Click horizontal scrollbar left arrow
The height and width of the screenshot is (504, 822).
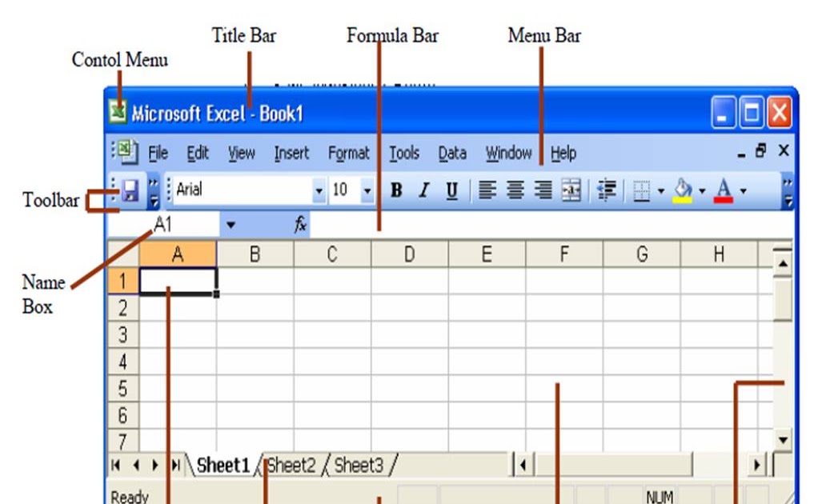pyautogui.click(x=523, y=465)
